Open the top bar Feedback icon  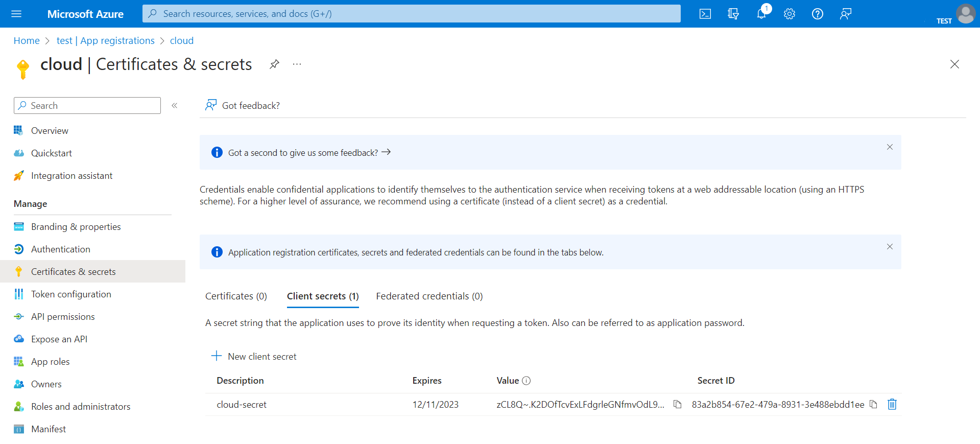(x=846, y=14)
